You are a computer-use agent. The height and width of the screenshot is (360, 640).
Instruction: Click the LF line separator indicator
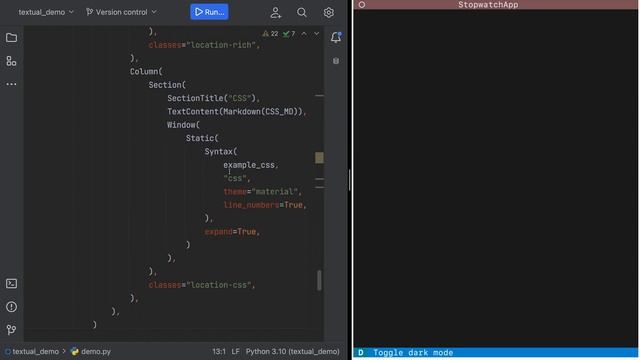coord(236,351)
